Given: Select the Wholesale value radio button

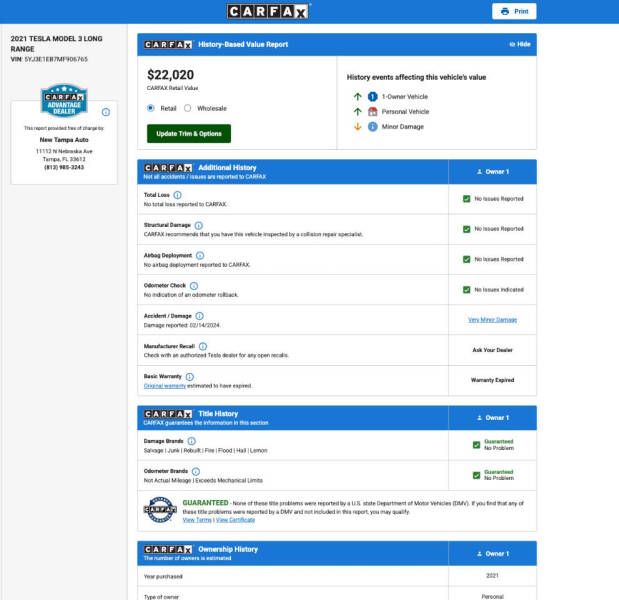Looking at the screenshot, I should 188,108.
